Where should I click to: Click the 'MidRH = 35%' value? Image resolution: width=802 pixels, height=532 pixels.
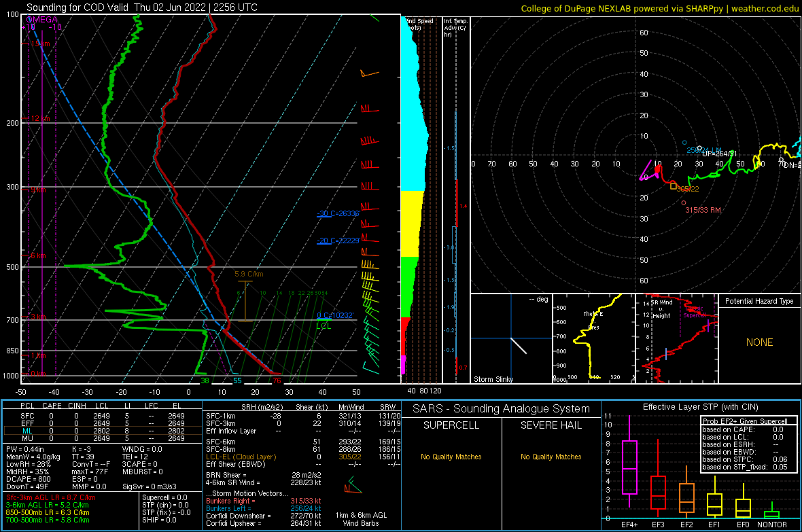tap(28, 472)
